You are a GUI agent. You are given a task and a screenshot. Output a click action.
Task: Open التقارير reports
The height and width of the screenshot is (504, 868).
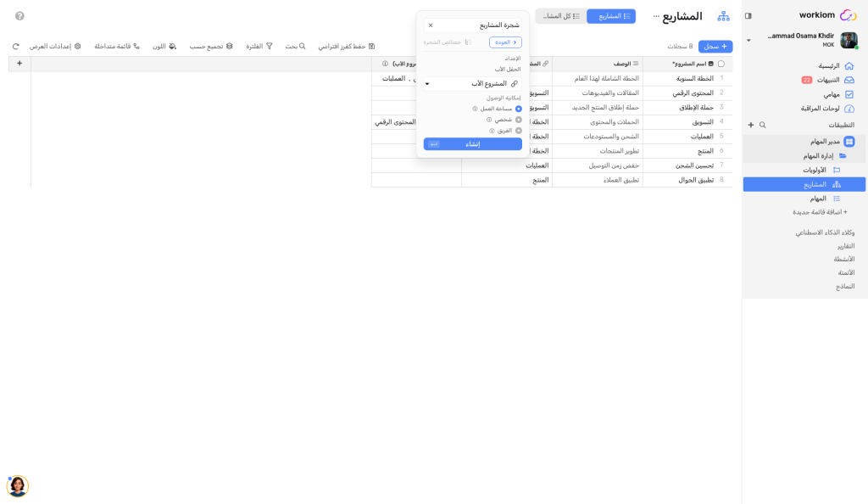point(846,246)
